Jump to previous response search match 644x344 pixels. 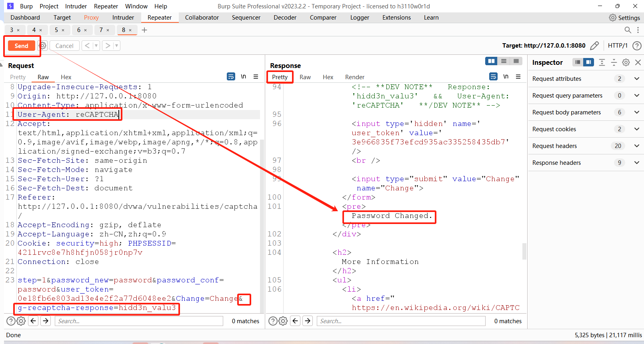pyautogui.click(x=296, y=321)
